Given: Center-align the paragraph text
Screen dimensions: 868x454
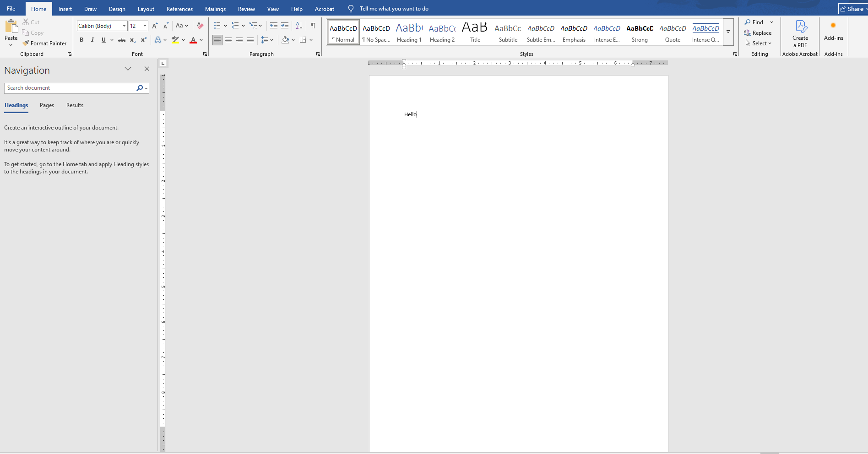Looking at the screenshot, I should tap(228, 40).
